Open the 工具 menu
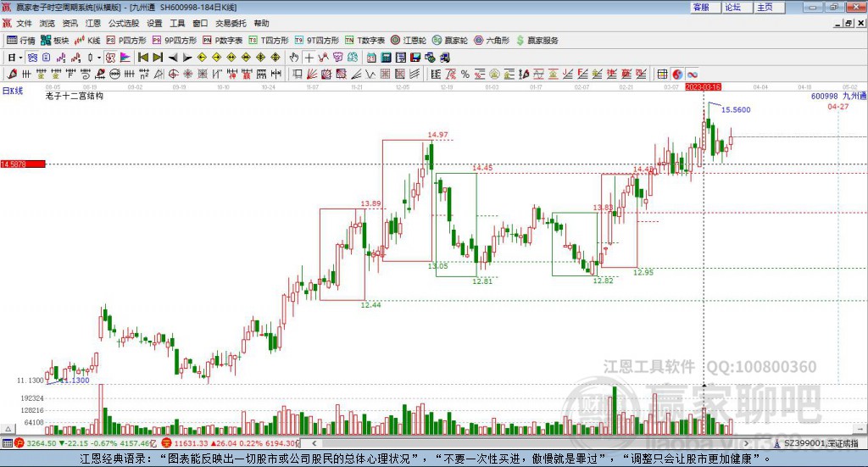868x467 pixels. (177, 23)
